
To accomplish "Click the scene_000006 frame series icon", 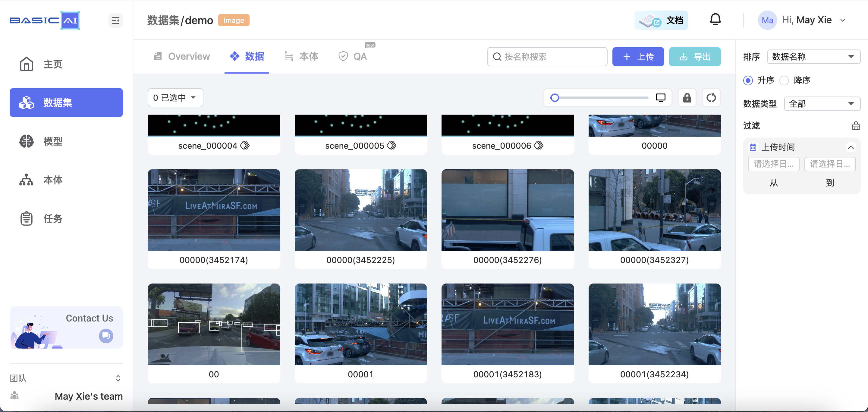I will coord(539,146).
